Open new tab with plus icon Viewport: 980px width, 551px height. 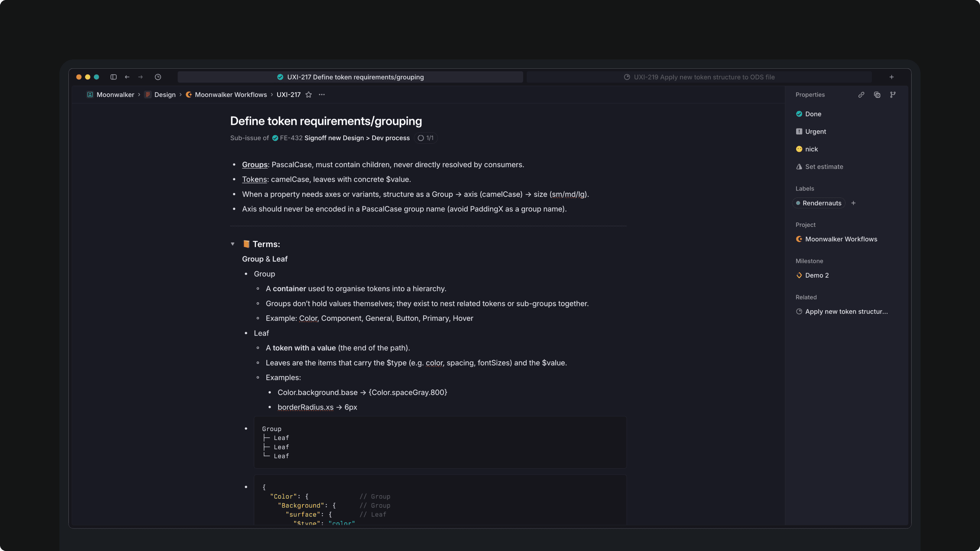coord(891,77)
